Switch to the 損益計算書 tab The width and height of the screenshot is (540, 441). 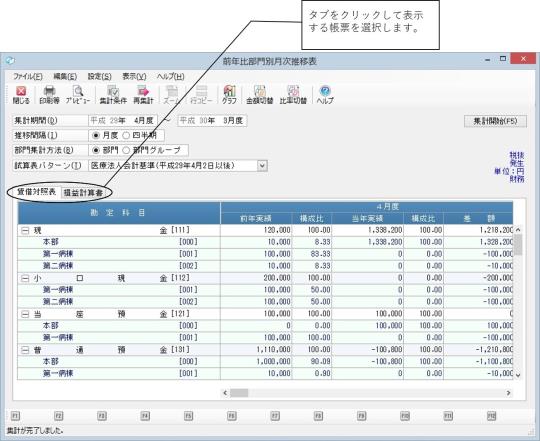[83, 193]
